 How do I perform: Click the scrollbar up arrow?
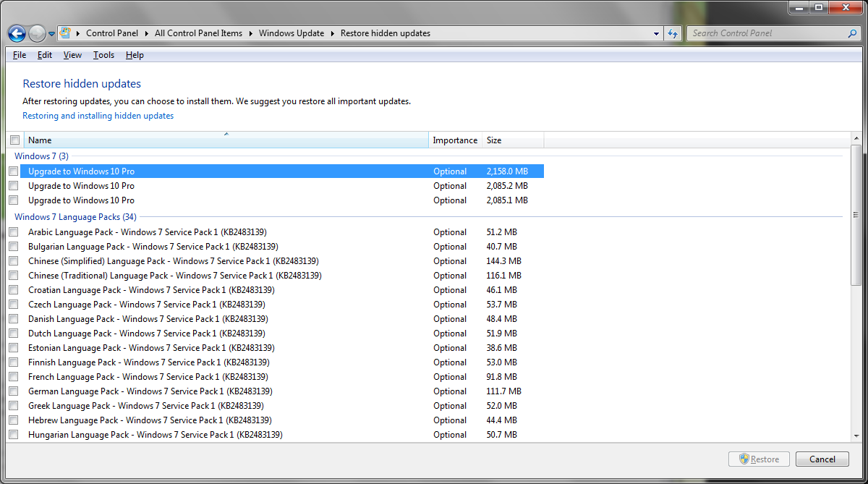[856, 139]
